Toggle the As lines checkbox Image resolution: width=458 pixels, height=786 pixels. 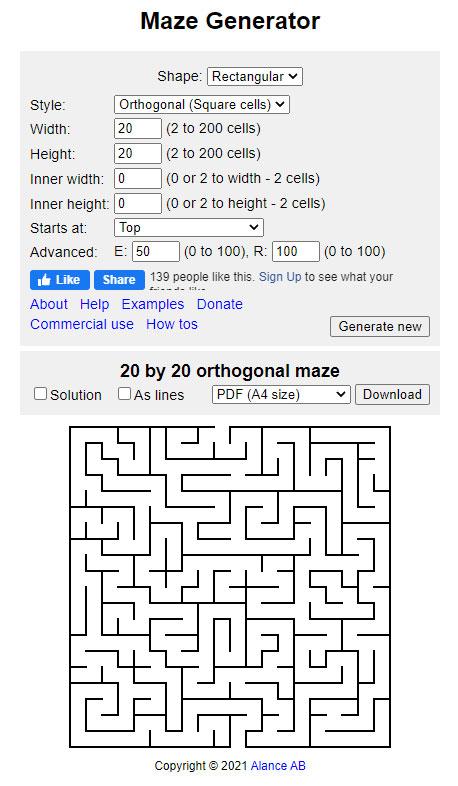(x=124, y=394)
